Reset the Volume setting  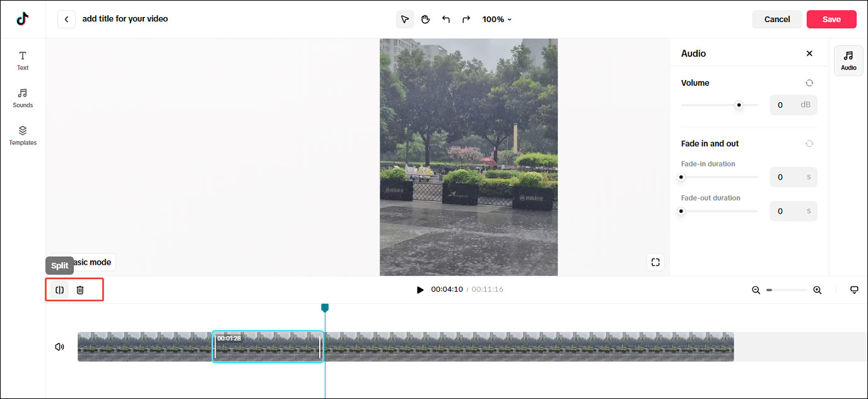pos(809,83)
